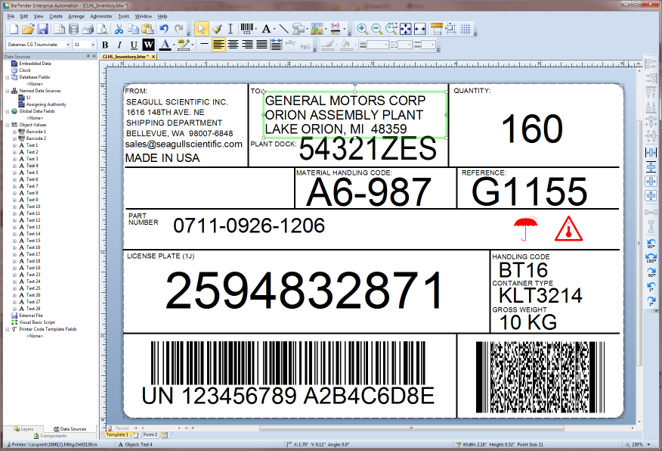Open the font color dropdown arrow
The height and width of the screenshot is (451, 662).
pos(174,45)
